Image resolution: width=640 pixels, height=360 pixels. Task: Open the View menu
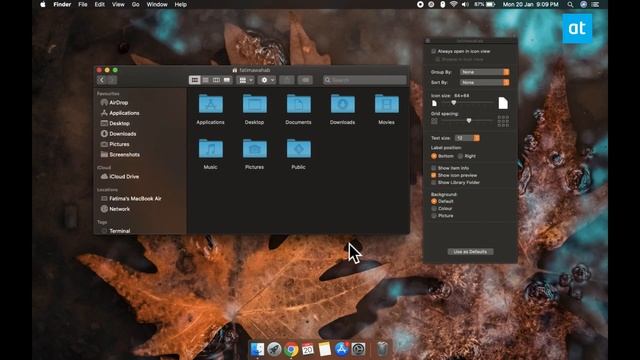[118, 4]
